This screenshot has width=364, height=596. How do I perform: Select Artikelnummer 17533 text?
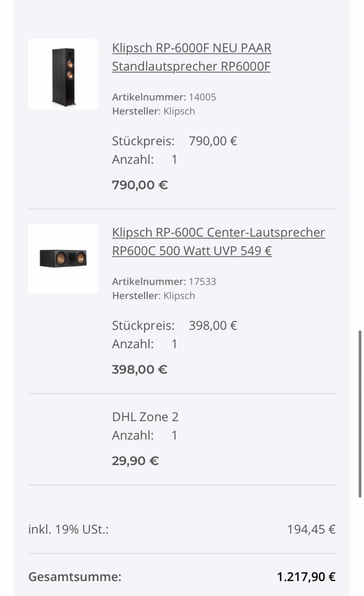[x=164, y=281]
